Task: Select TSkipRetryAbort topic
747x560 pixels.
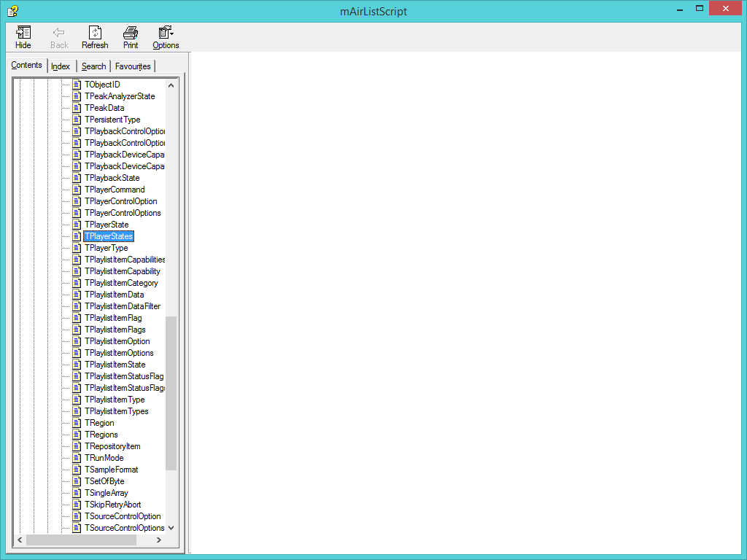Action: [113, 505]
